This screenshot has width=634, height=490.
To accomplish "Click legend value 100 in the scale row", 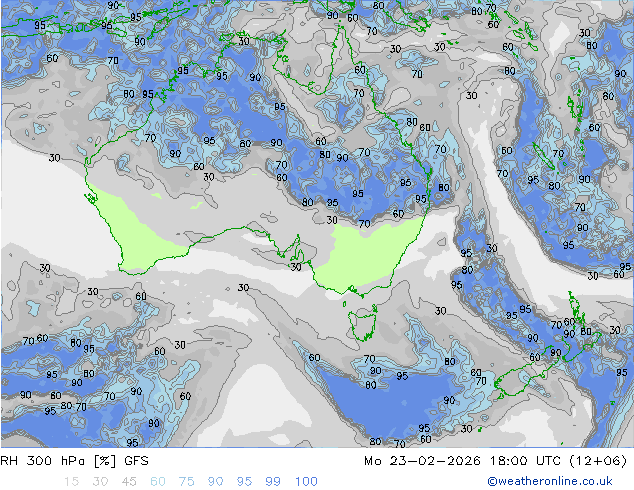I will click(x=306, y=482).
